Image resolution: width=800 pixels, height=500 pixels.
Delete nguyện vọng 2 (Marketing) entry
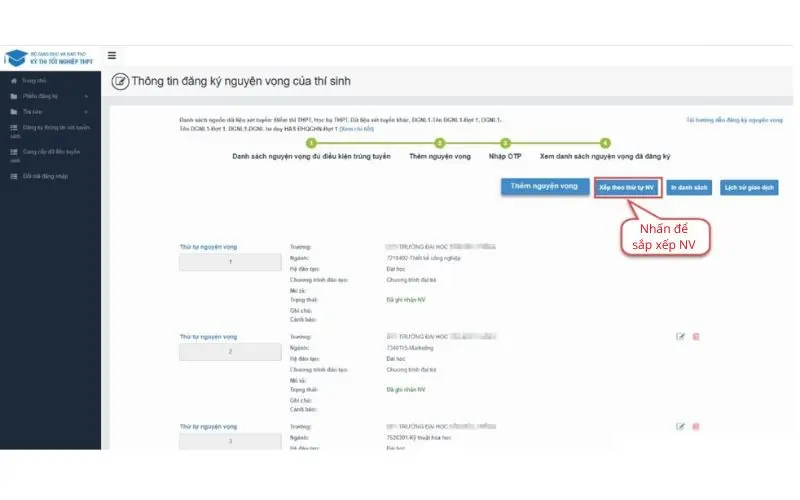695,336
